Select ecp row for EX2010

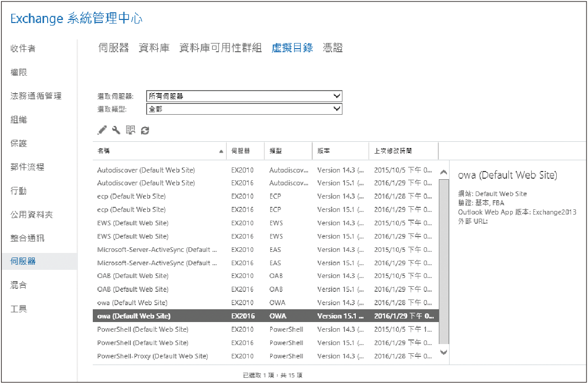pyautogui.click(x=266, y=196)
